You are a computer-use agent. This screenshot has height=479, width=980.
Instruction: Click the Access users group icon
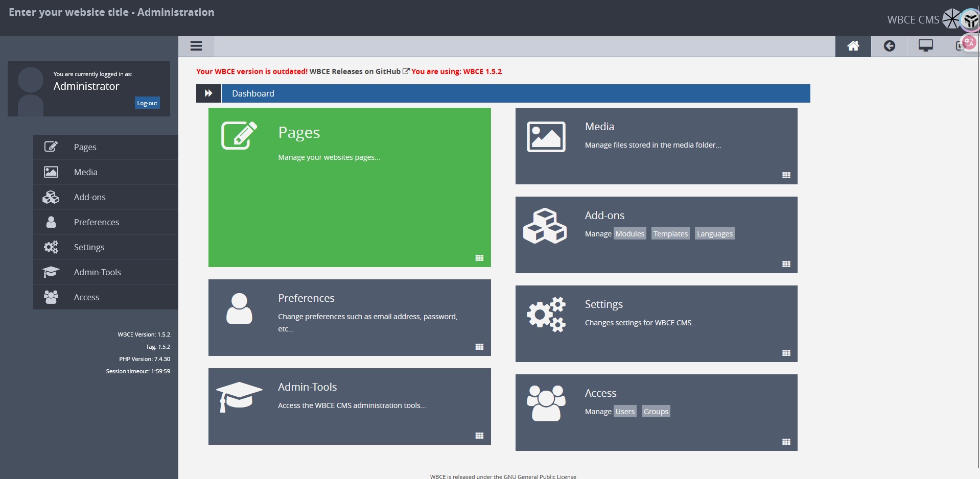click(x=546, y=403)
